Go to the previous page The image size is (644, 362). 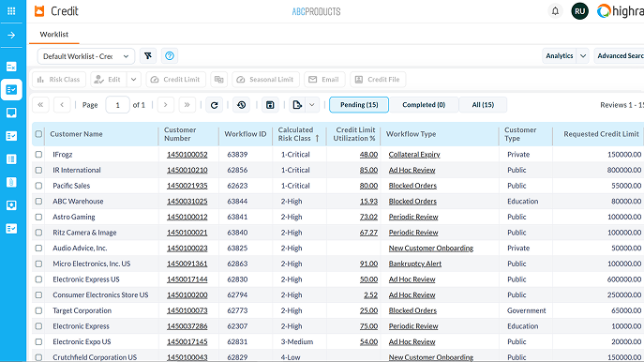coord(62,105)
